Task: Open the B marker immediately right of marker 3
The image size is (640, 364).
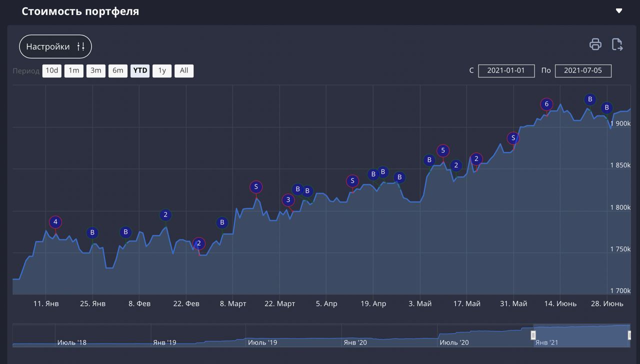Action: pyautogui.click(x=298, y=189)
